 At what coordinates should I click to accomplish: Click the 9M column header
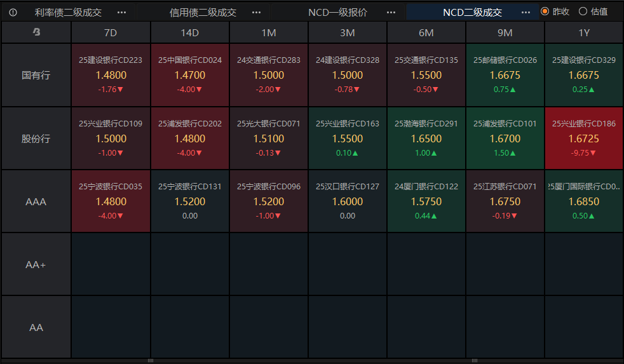[505, 32]
